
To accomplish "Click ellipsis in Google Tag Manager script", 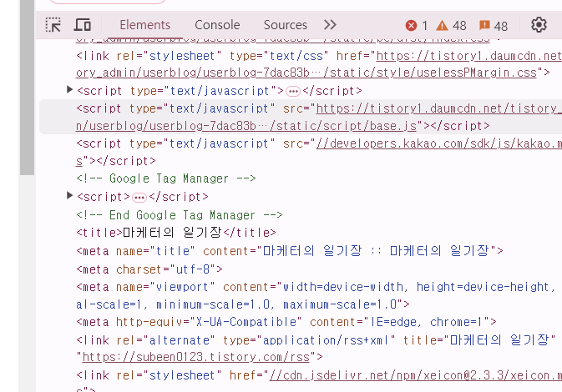I will [139, 198].
